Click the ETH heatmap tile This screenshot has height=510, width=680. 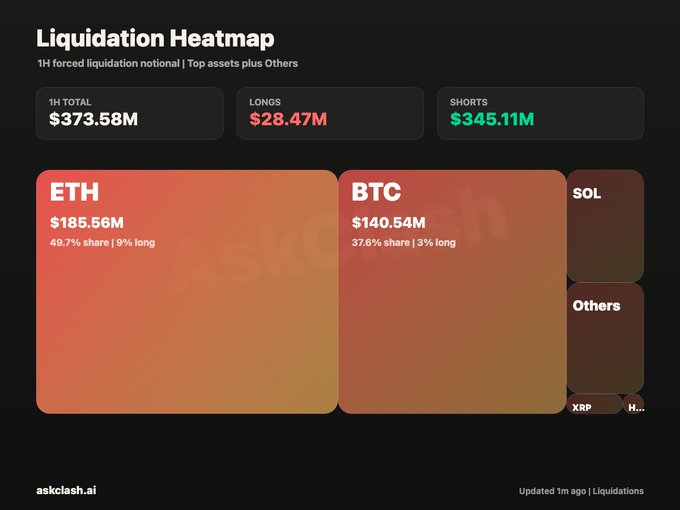pos(187,291)
